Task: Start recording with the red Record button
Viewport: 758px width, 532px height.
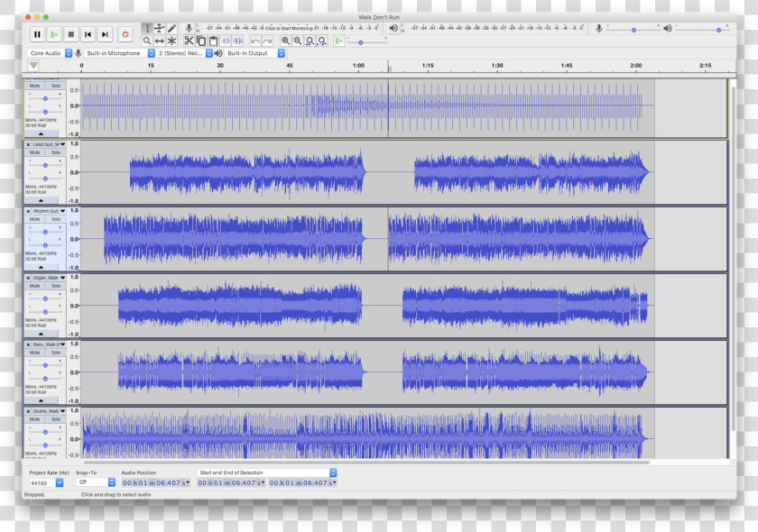Action: click(125, 34)
